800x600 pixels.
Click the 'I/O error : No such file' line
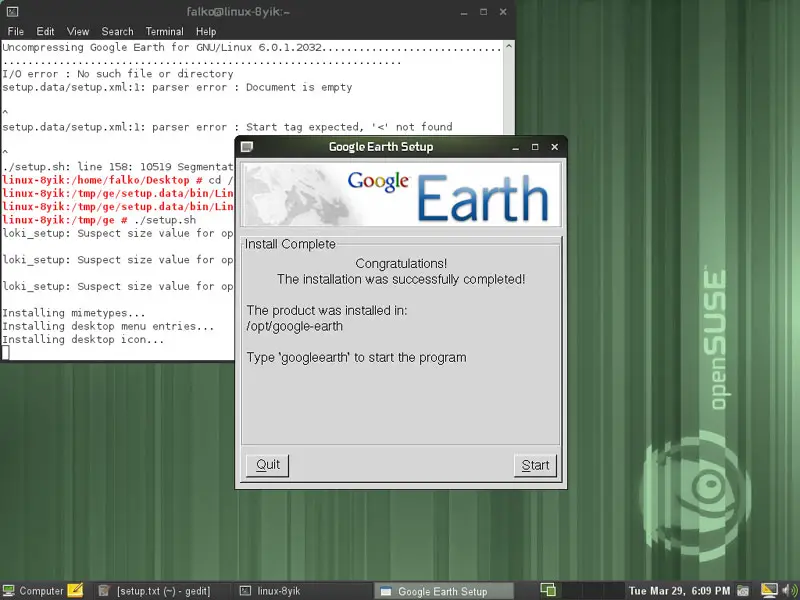118,74
